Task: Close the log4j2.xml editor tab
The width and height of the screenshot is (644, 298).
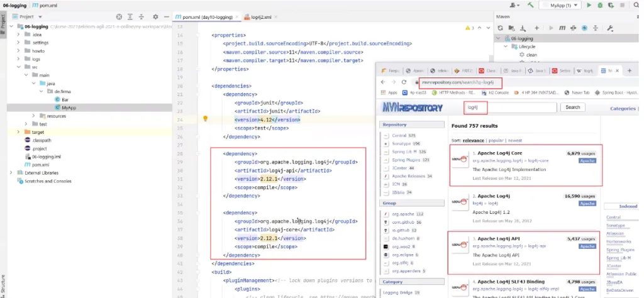Action: pyautogui.click(x=275, y=17)
